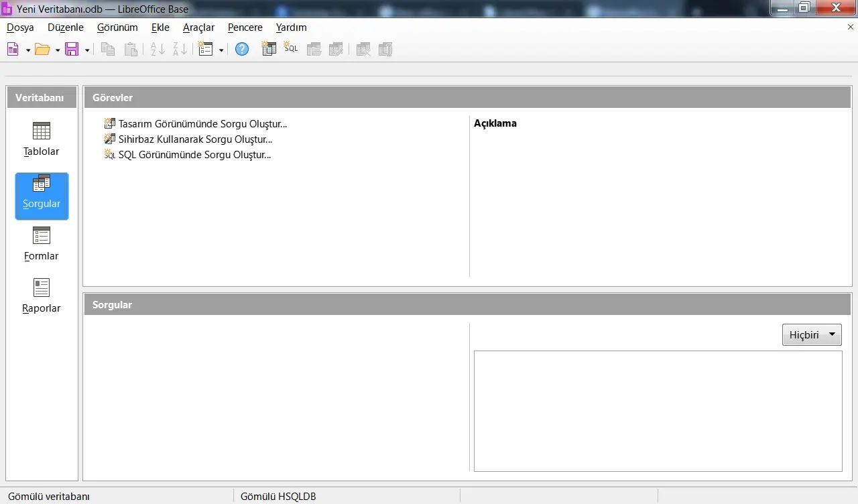Click the Sorgular section header bar
The image size is (858, 504).
[x=468, y=304]
